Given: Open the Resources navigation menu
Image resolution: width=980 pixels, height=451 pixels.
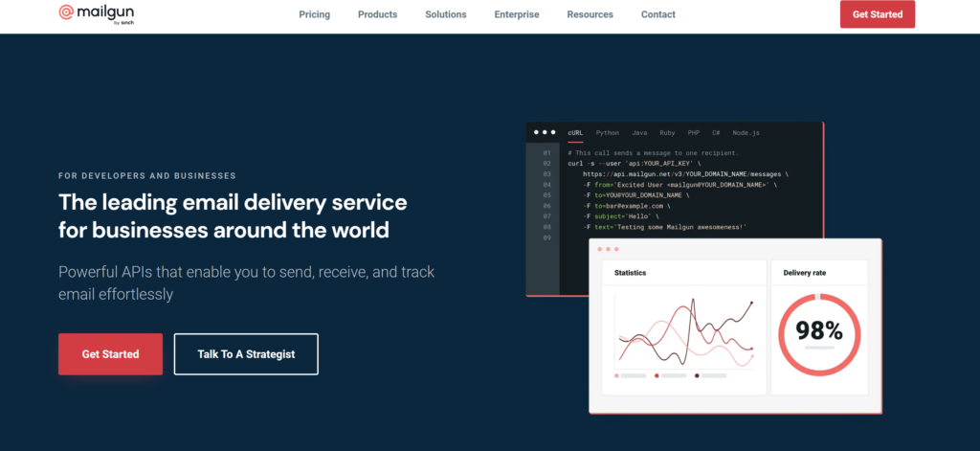Looking at the screenshot, I should pyautogui.click(x=590, y=14).
